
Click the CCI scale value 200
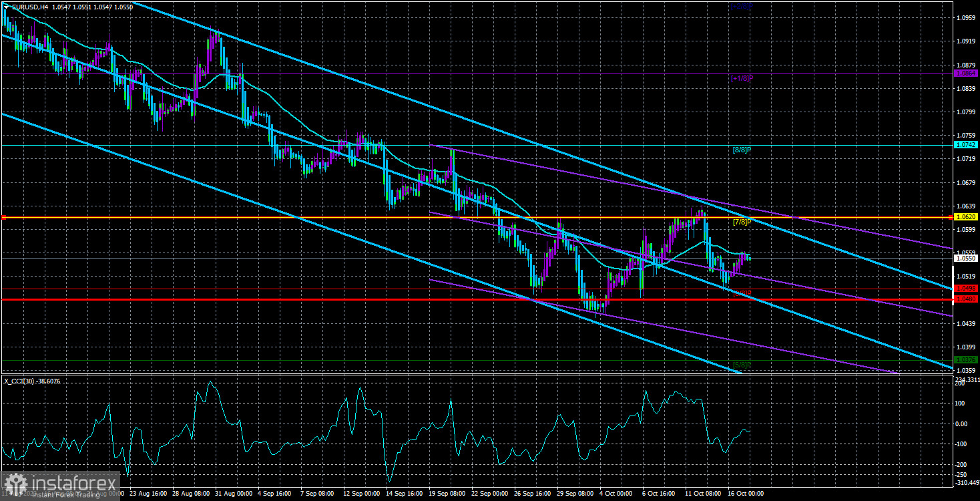tap(961, 385)
